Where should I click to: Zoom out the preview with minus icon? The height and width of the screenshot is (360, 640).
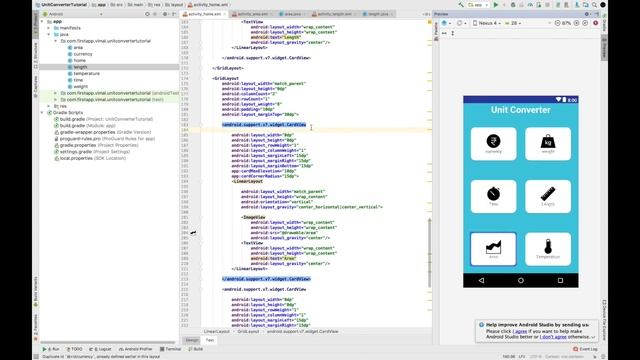tap(558, 23)
